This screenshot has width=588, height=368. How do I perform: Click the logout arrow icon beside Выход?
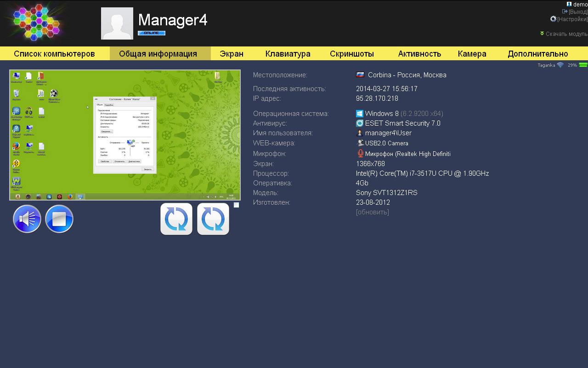(x=565, y=11)
